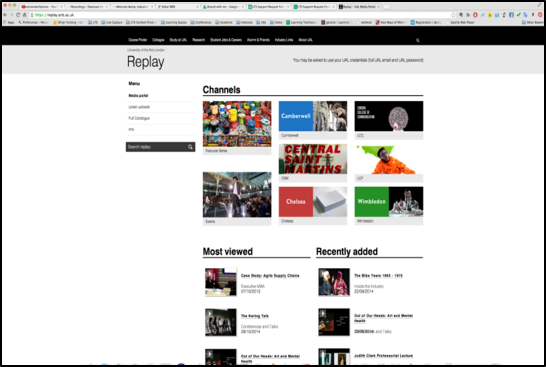Open the Wimbledon channel thumbnail

(x=389, y=202)
